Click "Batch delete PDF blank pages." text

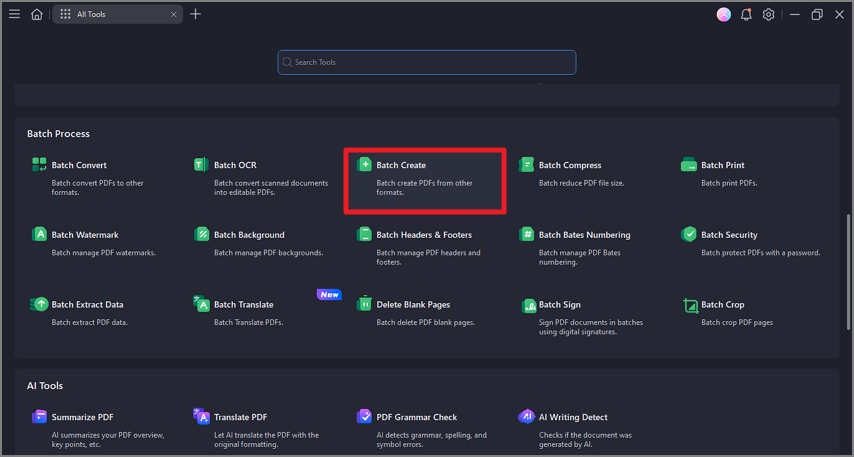coord(425,322)
